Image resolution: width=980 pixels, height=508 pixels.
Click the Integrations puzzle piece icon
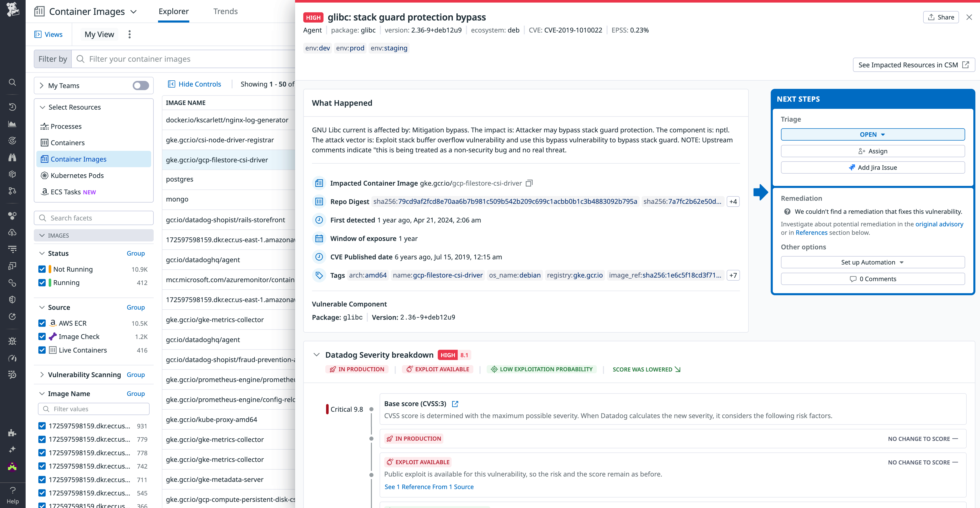(12, 433)
